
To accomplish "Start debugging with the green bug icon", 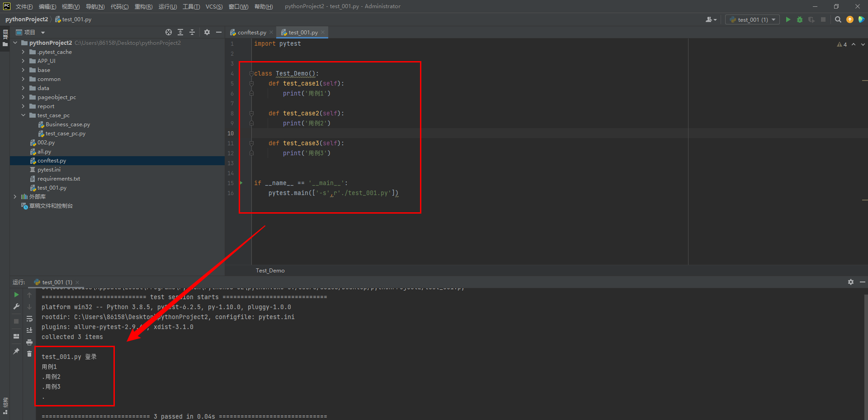I will (x=800, y=19).
